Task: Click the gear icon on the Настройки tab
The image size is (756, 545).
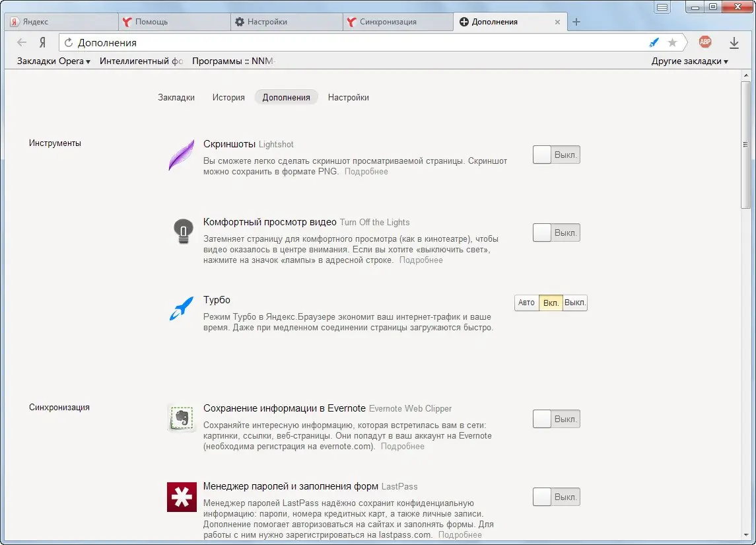Action: click(x=240, y=22)
